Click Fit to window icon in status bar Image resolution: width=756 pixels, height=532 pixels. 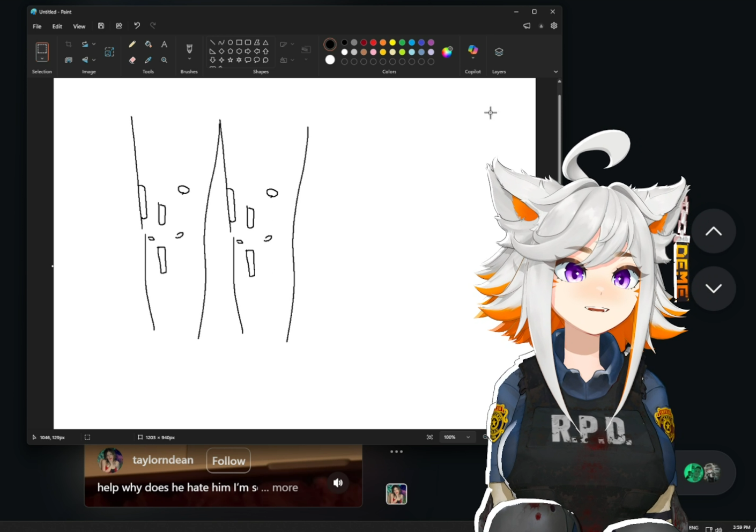click(x=429, y=437)
